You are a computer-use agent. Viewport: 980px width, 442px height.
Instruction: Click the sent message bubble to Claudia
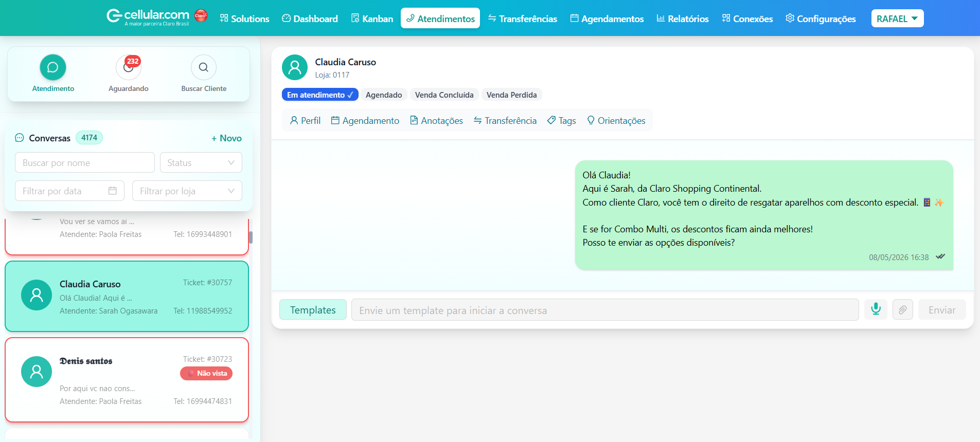764,215
